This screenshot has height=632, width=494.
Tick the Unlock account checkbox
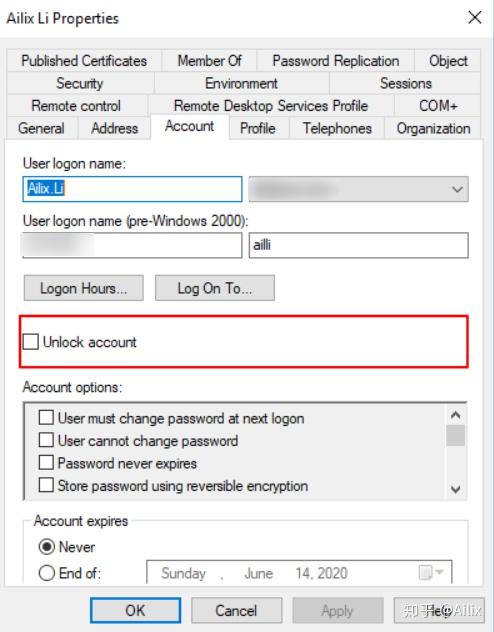[31, 342]
